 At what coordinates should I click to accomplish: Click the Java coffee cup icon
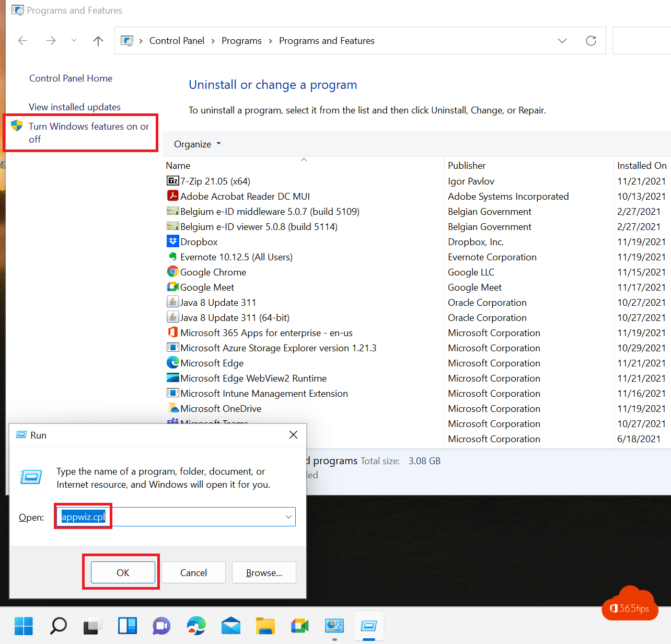172,302
